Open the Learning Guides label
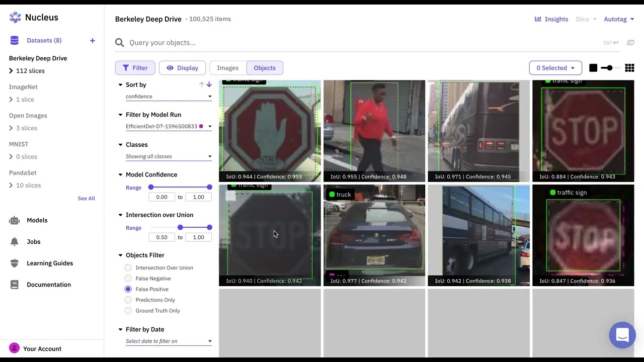Image resolution: width=644 pixels, height=362 pixels. coord(50,263)
